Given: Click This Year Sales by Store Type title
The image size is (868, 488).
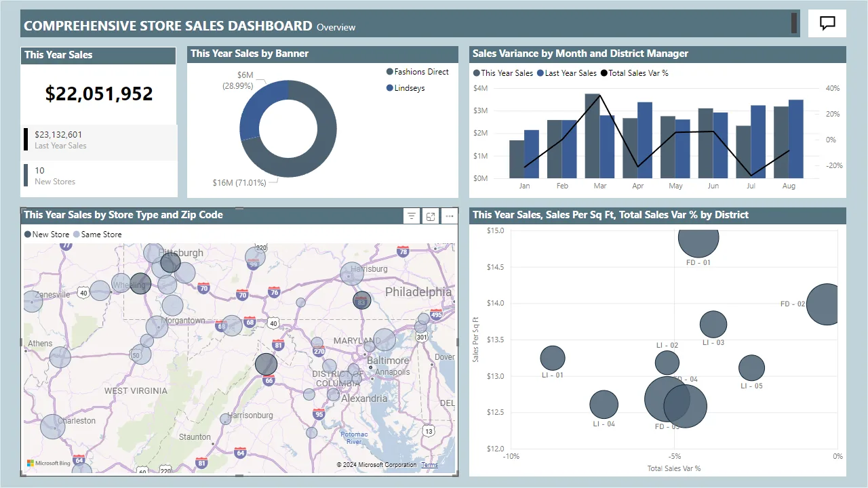Looking at the screenshot, I should tap(123, 215).
